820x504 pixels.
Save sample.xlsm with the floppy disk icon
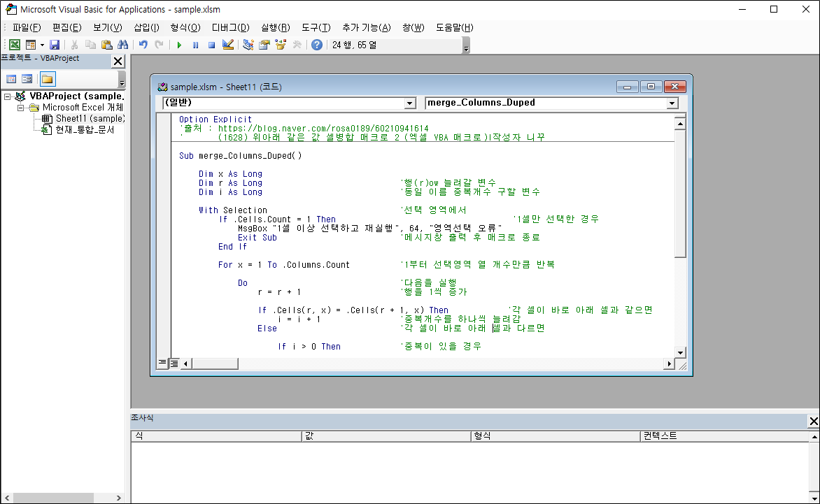point(55,45)
